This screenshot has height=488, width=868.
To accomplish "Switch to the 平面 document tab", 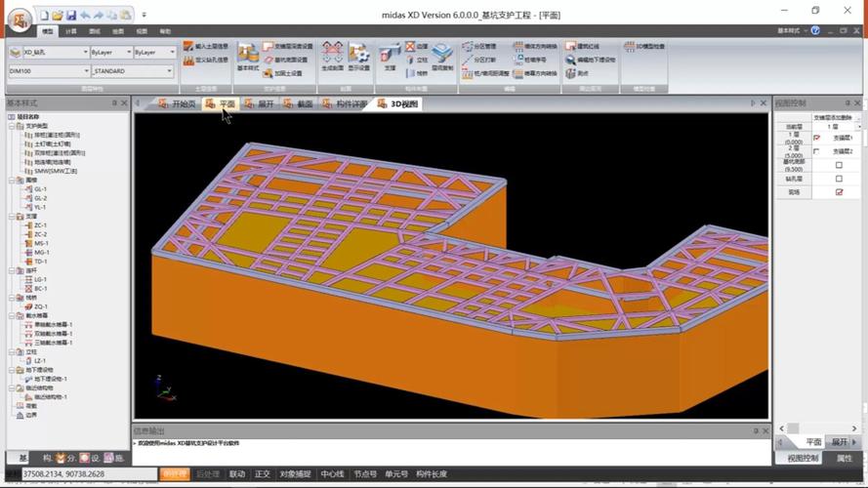I will tap(221, 104).
